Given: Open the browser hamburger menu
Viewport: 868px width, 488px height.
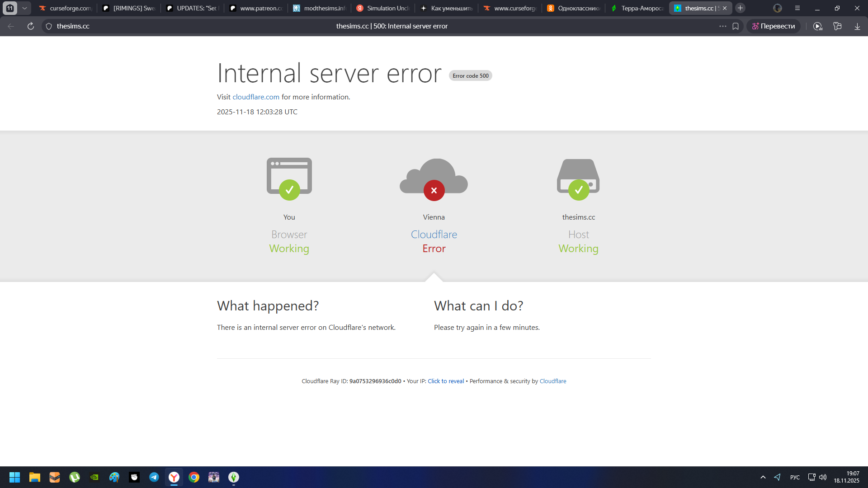Looking at the screenshot, I should tap(797, 8).
